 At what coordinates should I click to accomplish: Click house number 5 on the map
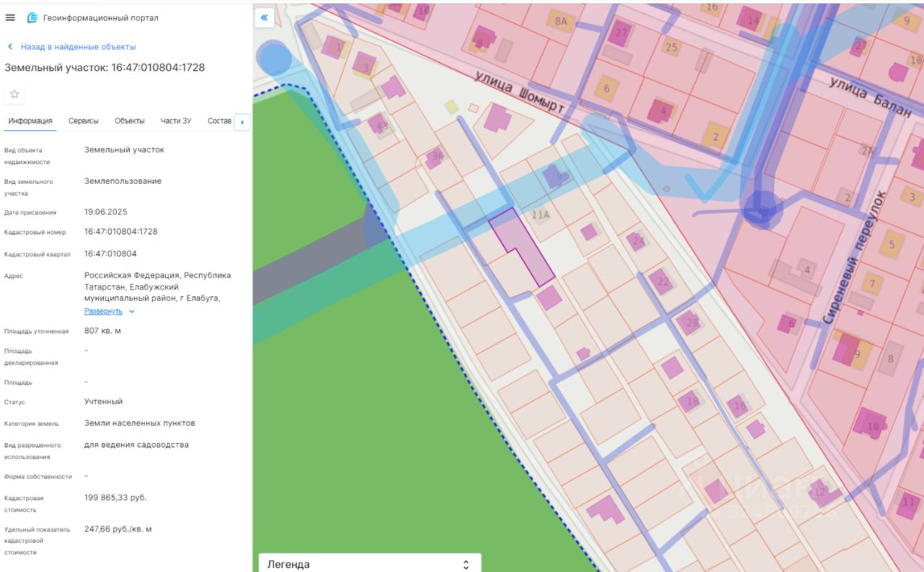click(892, 244)
